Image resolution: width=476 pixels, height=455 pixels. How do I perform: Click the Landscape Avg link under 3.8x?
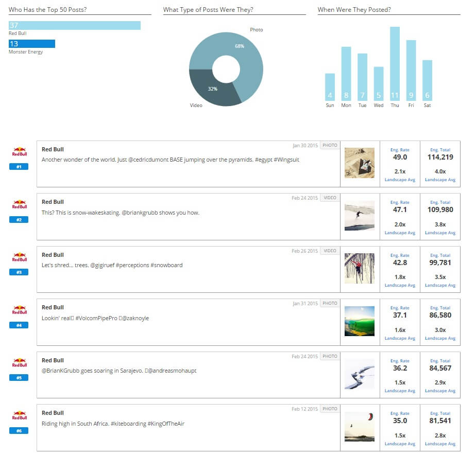click(440, 233)
